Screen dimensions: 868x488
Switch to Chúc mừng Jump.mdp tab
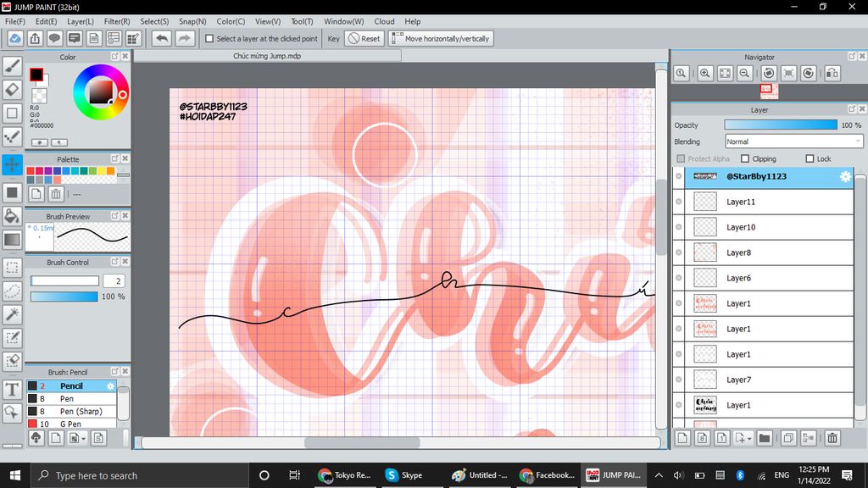click(x=267, y=56)
